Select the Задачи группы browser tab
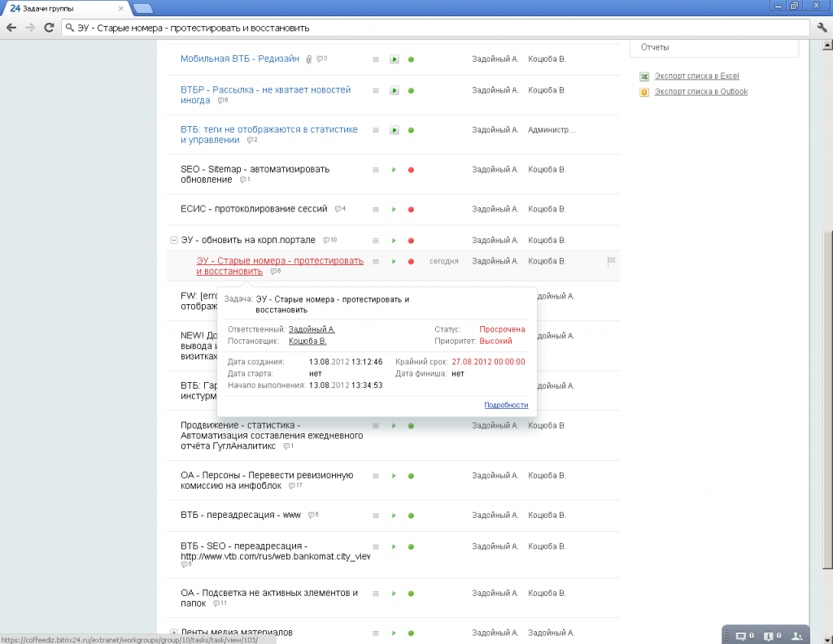The image size is (833, 644). click(x=65, y=8)
